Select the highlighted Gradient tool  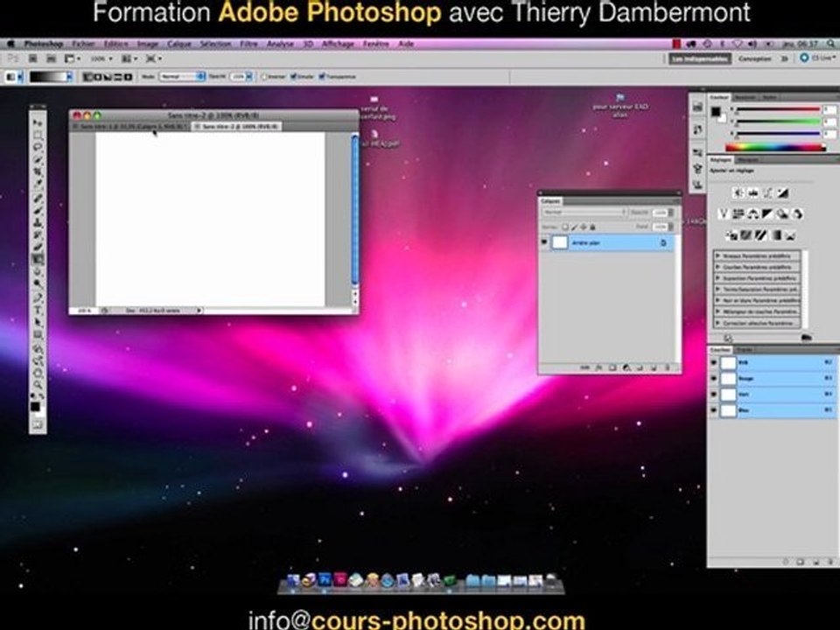[38, 260]
